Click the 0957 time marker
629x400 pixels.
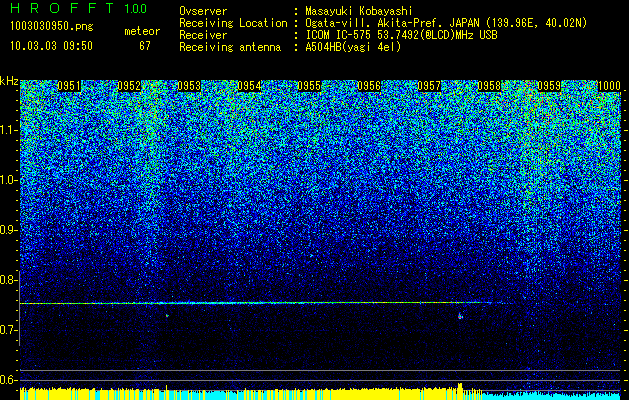pyautogui.click(x=429, y=86)
